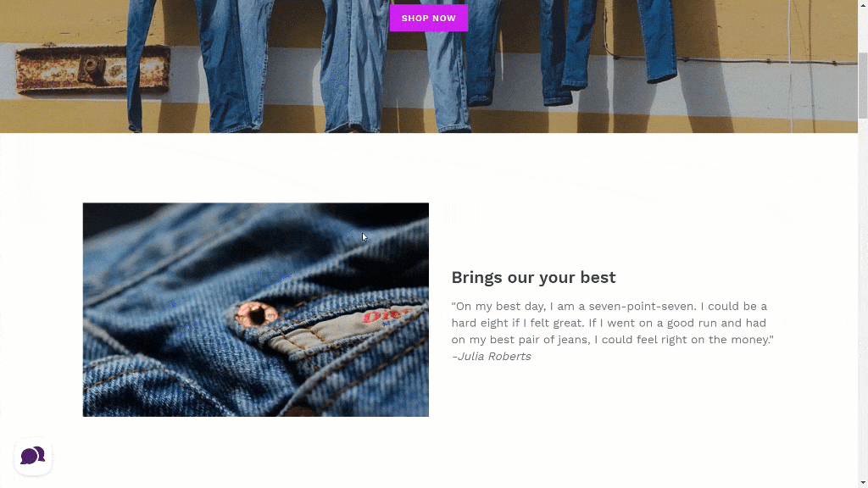868x488 pixels.
Task: Click the 'Brings our your best' heading
Action: (533, 277)
